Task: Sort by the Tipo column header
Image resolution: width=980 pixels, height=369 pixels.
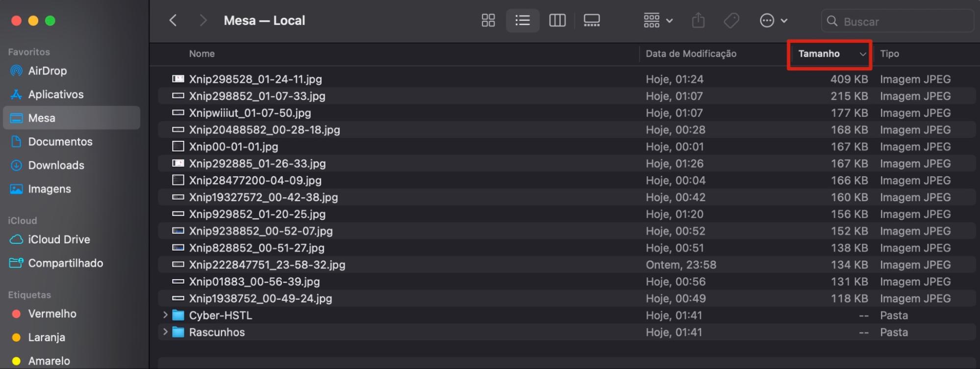Action: (889, 53)
